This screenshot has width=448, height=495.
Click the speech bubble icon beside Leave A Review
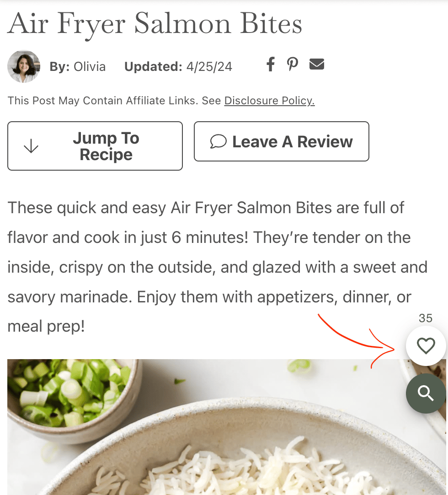(x=219, y=141)
